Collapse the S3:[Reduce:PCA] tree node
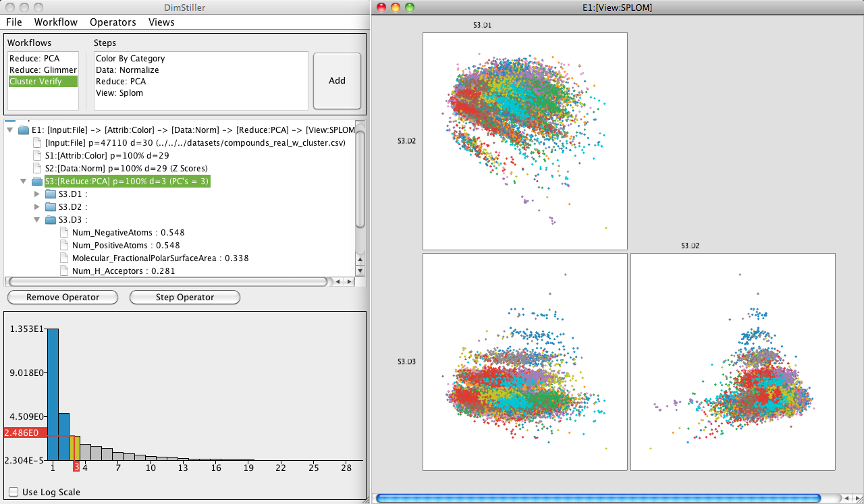 24,181
